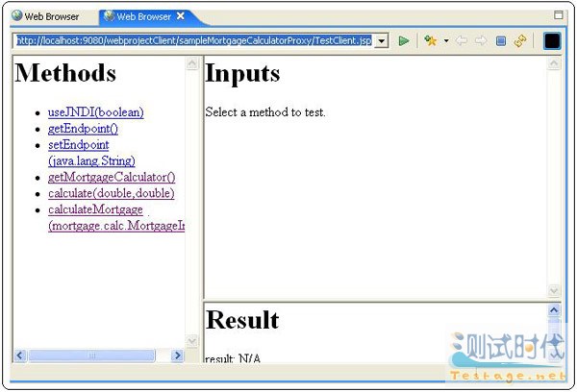Click the Refresh page icon

[x=520, y=41]
